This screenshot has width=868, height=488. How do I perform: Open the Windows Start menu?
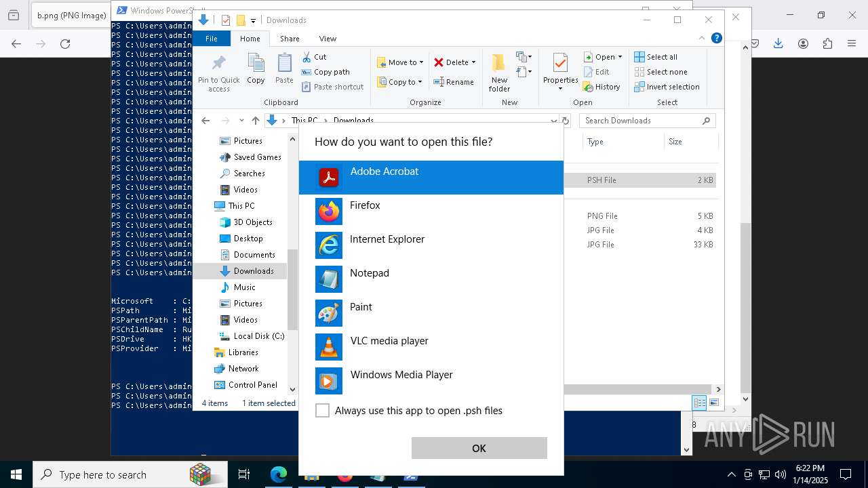click(x=16, y=474)
